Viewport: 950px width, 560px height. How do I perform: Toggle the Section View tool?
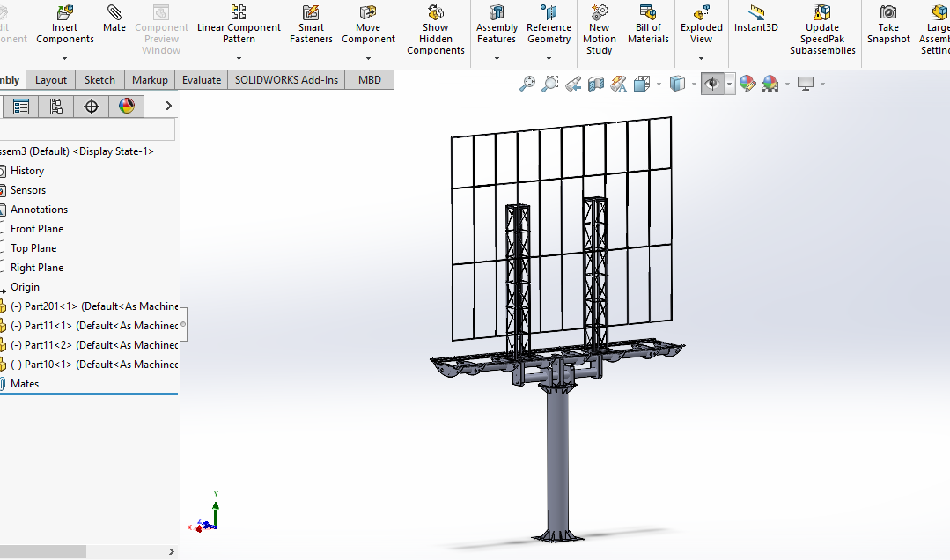tap(596, 84)
